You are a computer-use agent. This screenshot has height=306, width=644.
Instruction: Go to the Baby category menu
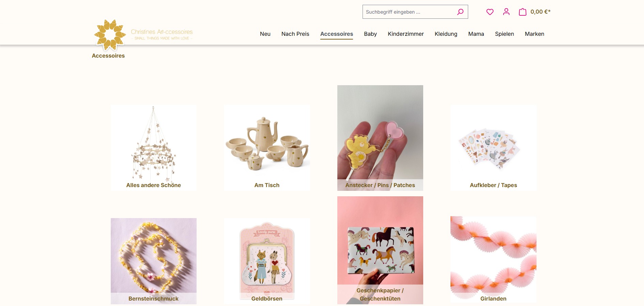coord(370,34)
